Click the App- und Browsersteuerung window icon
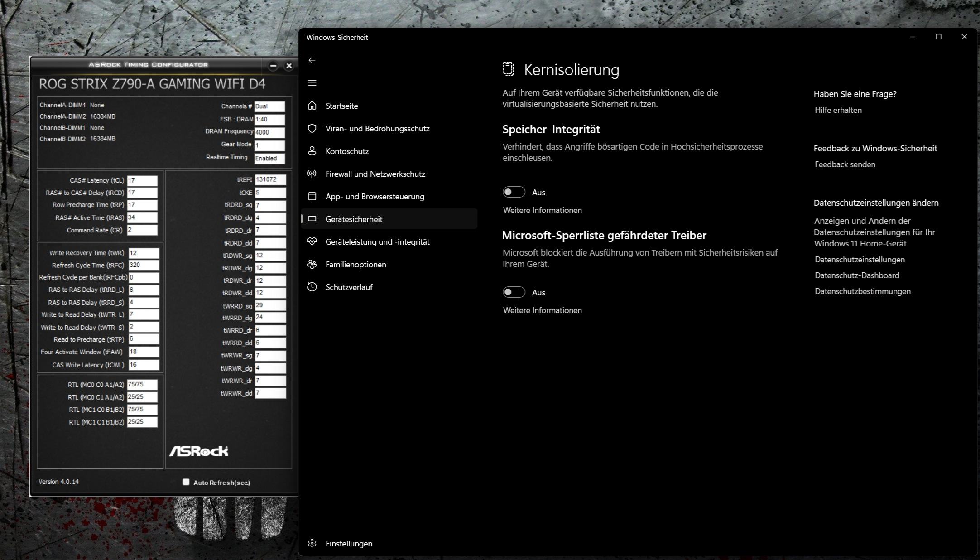This screenshot has height=560, width=980. 312,196
